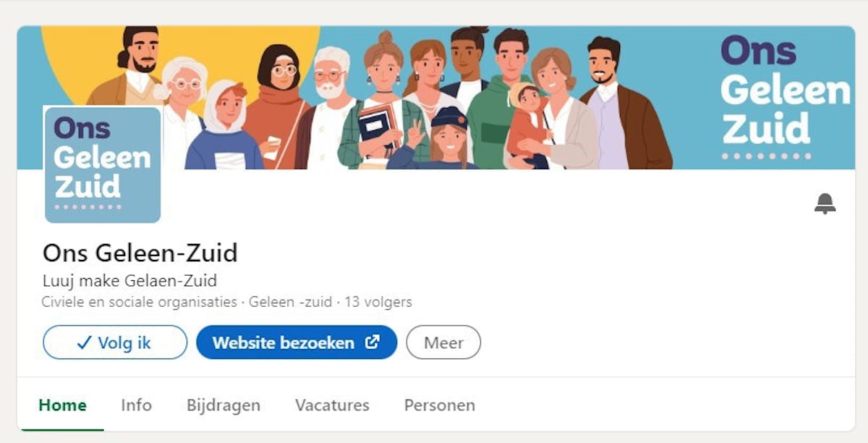Open the Bijdragen tab
The height and width of the screenshot is (443, 868).
click(x=224, y=405)
